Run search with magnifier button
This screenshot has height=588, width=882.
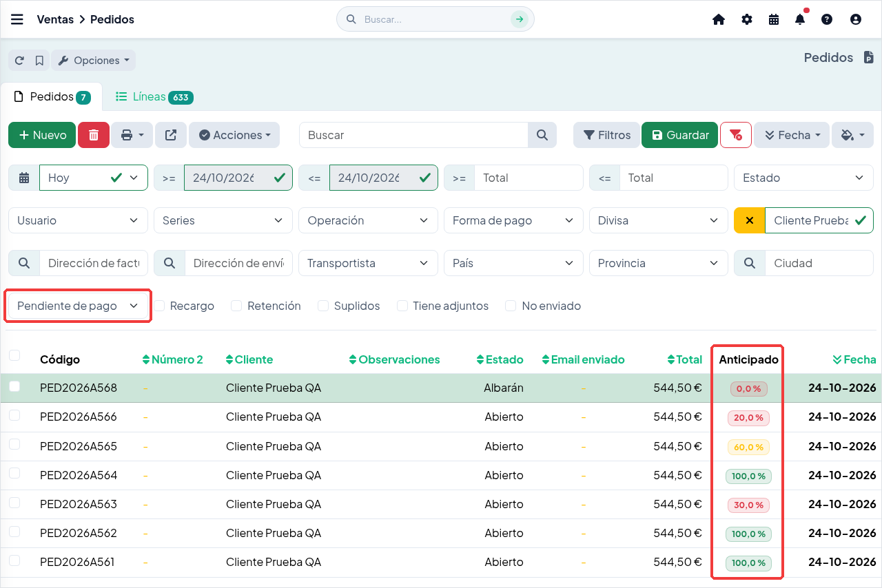click(x=542, y=135)
